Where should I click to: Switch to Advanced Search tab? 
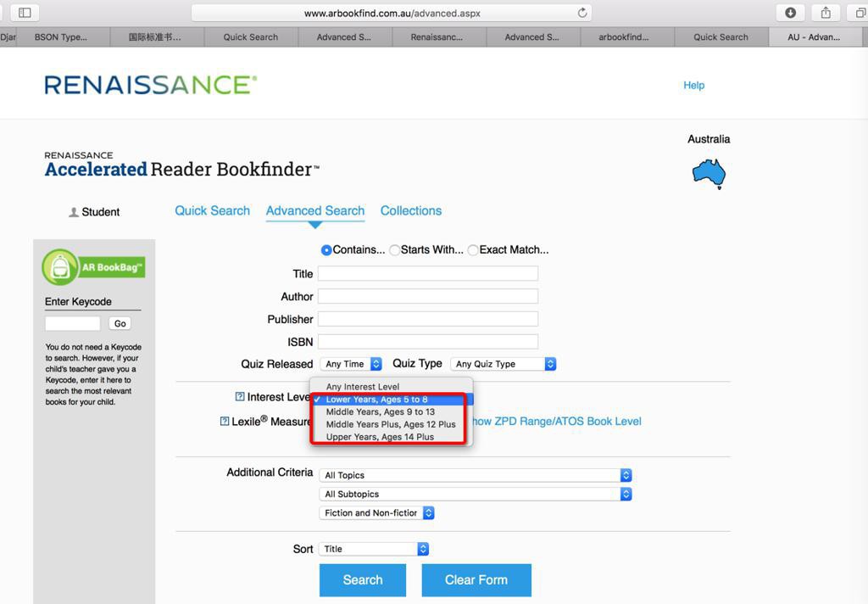coord(315,210)
